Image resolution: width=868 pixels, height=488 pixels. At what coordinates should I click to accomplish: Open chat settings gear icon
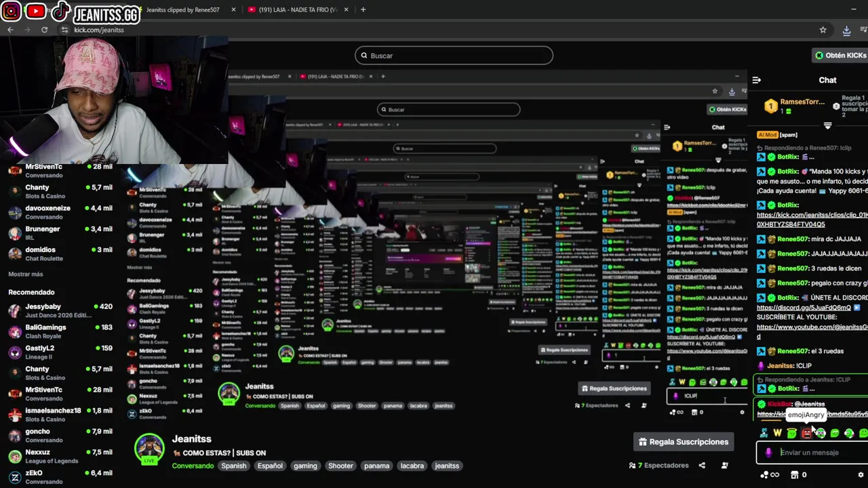(861, 475)
